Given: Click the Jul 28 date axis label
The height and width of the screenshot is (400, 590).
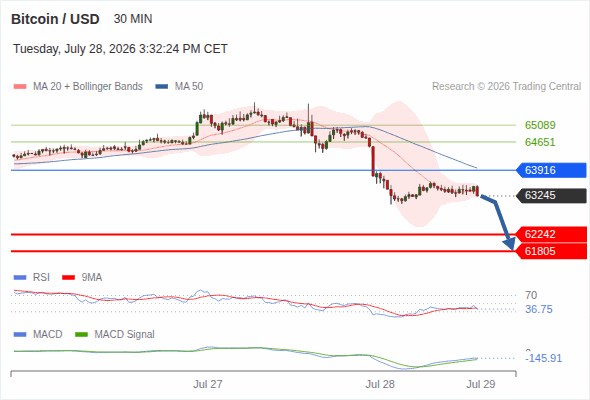Looking at the screenshot, I should coord(380,384).
